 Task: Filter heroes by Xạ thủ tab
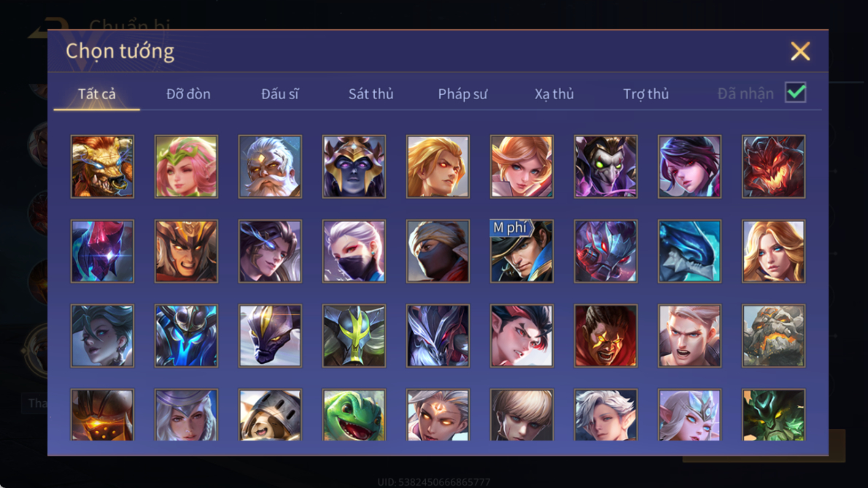(x=554, y=94)
